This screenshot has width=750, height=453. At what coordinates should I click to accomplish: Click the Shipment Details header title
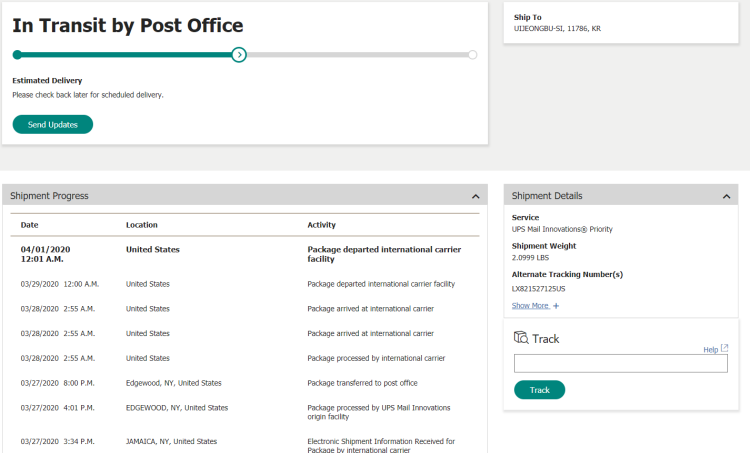547,196
